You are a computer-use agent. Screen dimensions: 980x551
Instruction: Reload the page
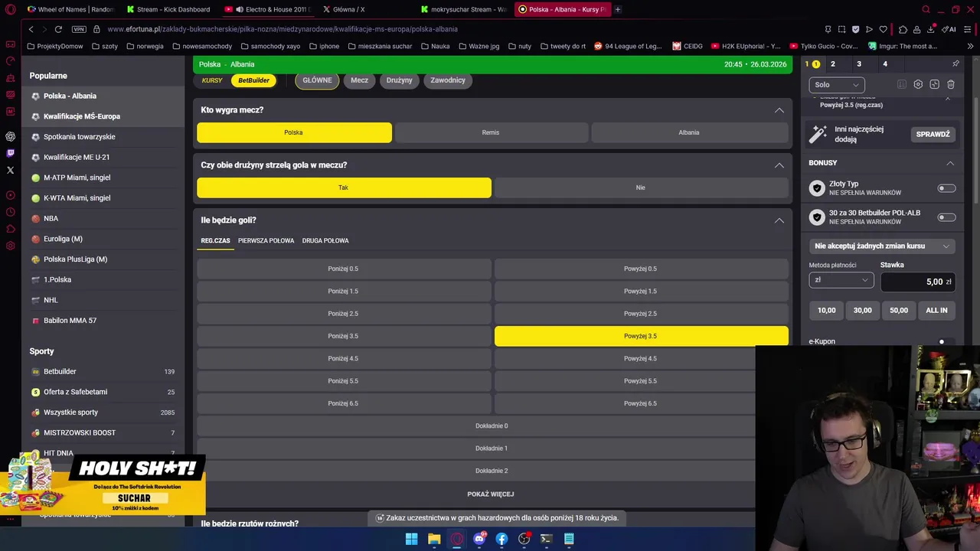(x=58, y=29)
